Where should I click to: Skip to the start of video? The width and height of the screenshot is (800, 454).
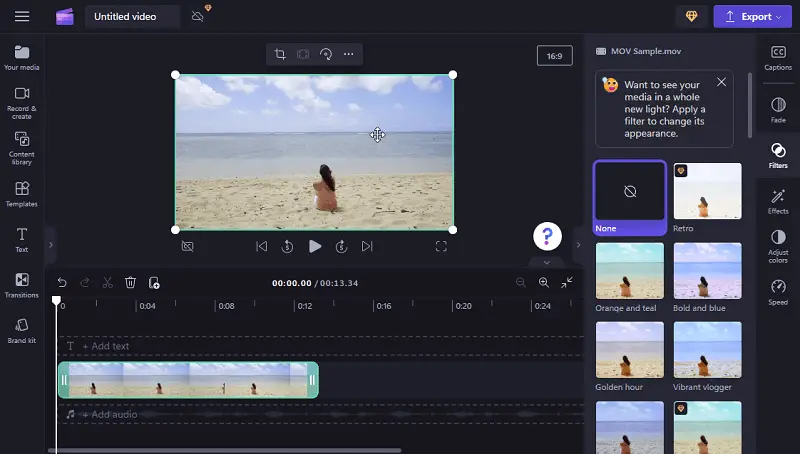coord(262,246)
